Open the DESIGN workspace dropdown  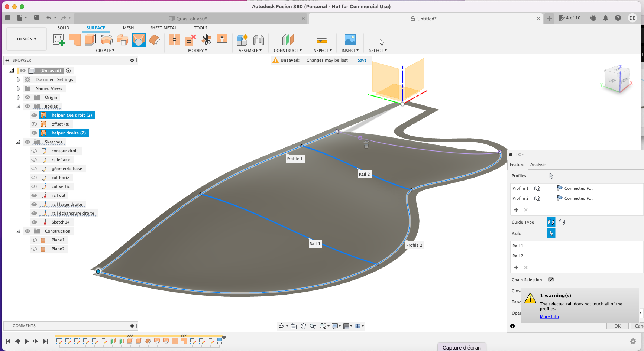point(27,39)
